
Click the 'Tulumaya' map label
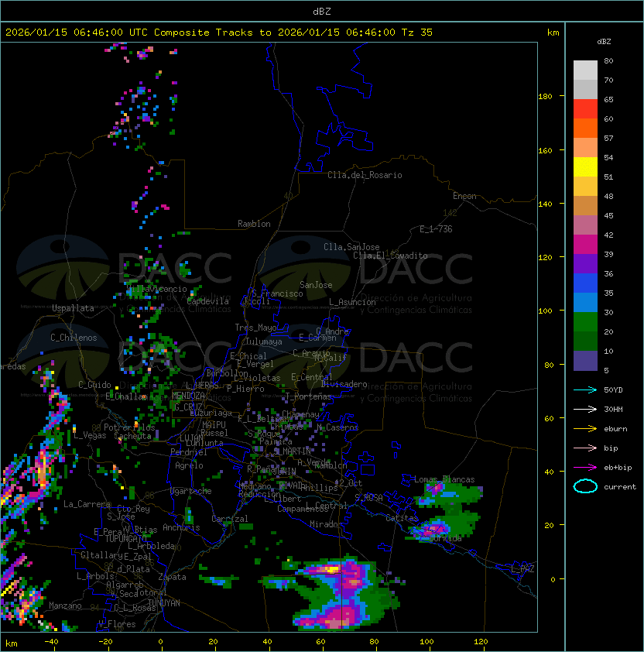[x=264, y=341]
